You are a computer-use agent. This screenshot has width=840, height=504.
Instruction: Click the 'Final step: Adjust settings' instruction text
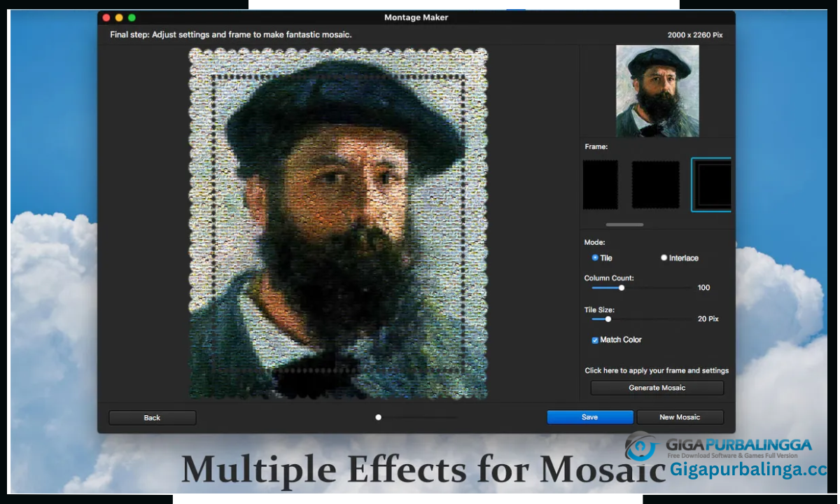[231, 34]
